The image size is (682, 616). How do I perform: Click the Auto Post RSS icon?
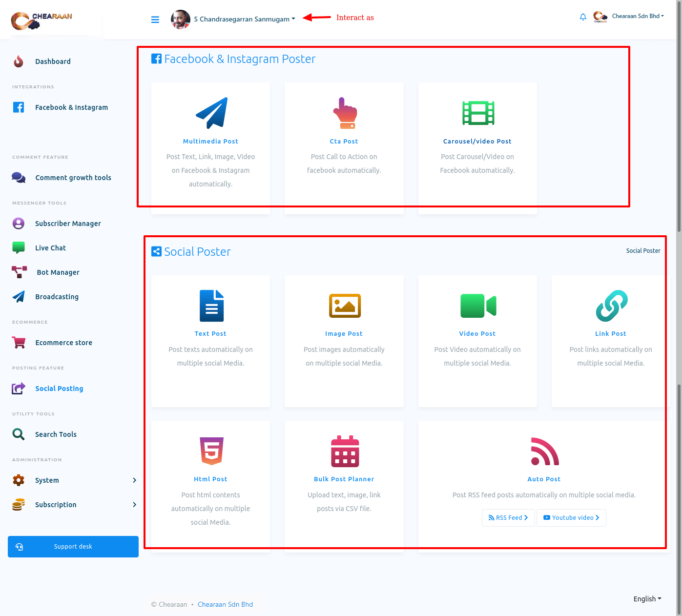(544, 451)
